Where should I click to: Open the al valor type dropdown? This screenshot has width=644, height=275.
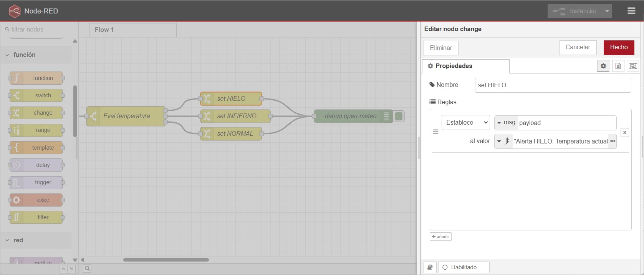(x=503, y=141)
